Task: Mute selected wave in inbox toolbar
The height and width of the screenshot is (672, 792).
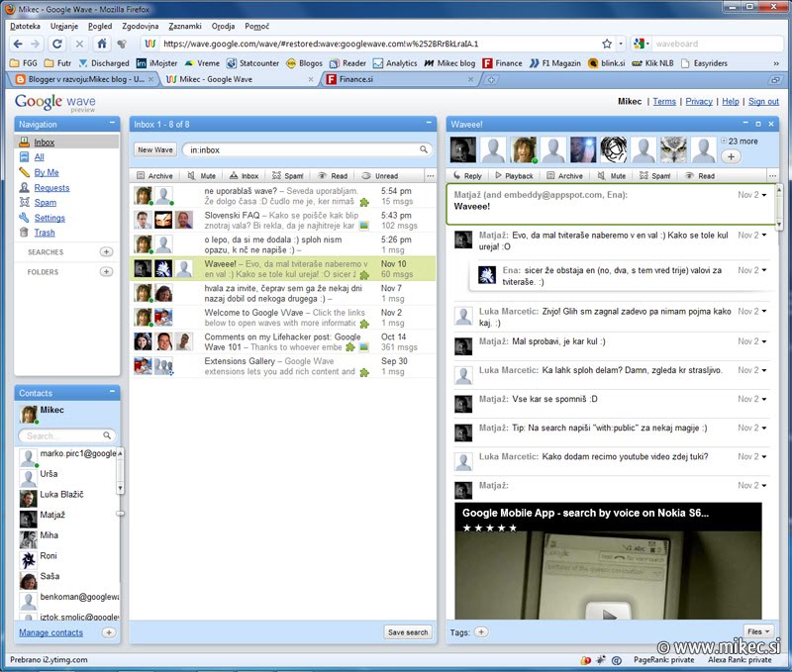Action: pyautogui.click(x=202, y=176)
